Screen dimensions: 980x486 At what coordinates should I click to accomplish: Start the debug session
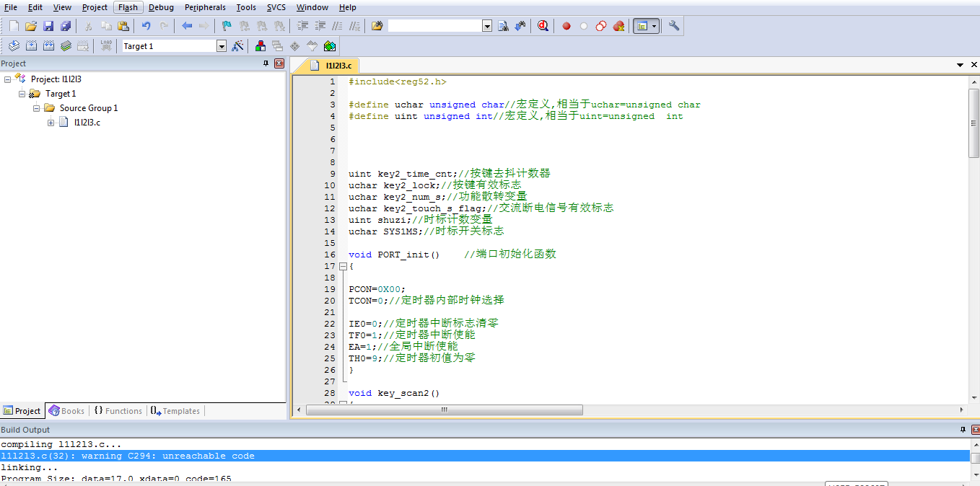pyautogui.click(x=543, y=26)
